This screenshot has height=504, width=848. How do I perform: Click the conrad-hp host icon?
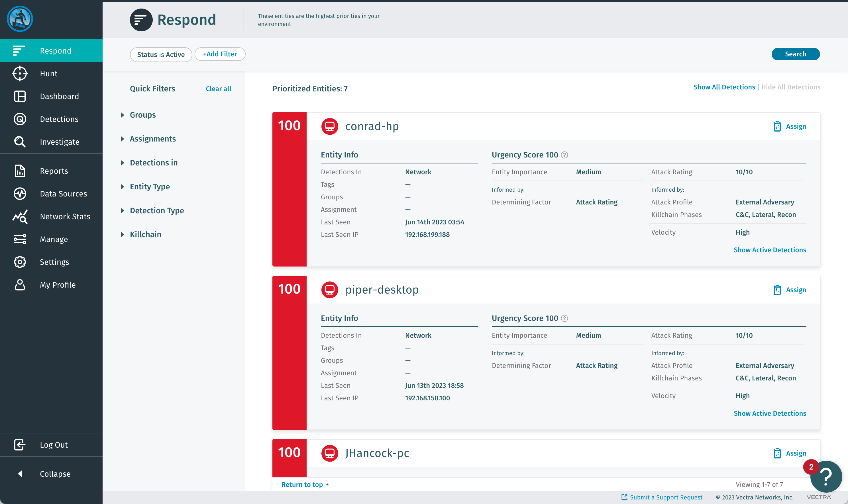tap(329, 126)
